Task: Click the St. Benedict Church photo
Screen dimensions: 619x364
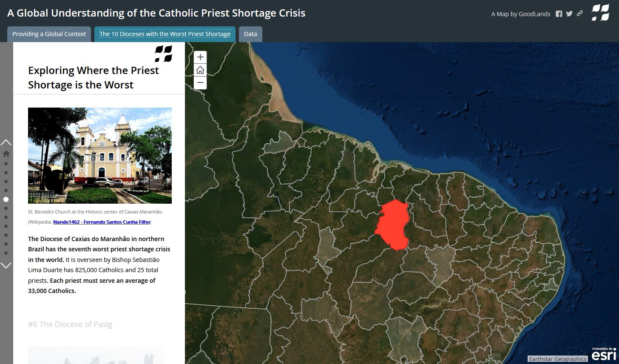Action: point(99,155)
